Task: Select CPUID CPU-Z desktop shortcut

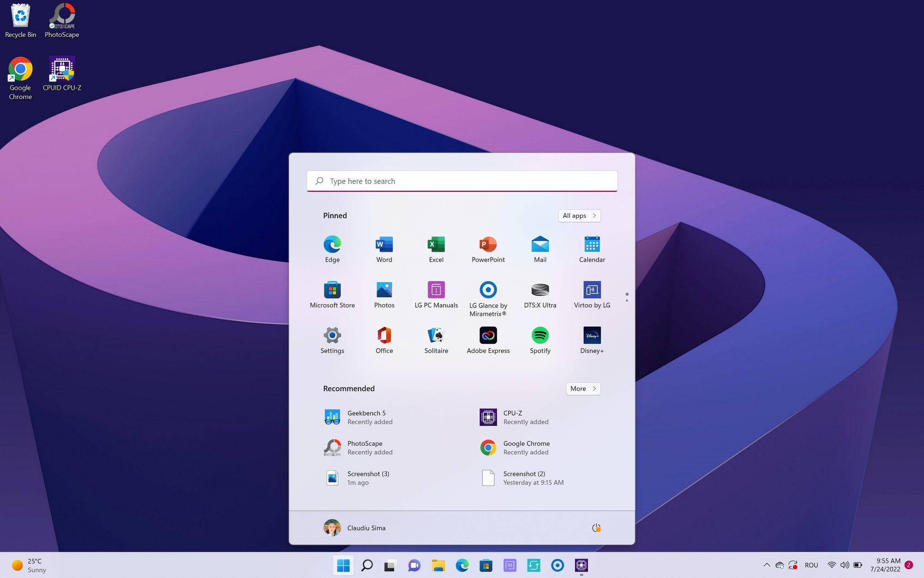Action: coord(62,74)
